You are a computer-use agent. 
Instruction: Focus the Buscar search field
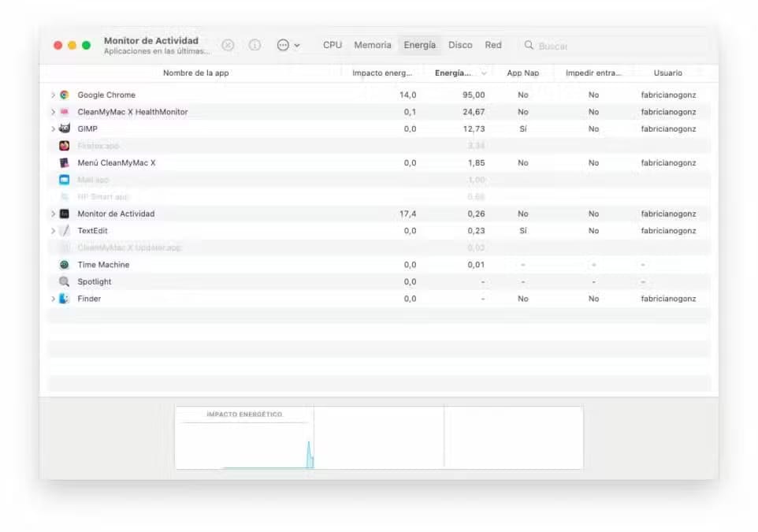(614, 46)
